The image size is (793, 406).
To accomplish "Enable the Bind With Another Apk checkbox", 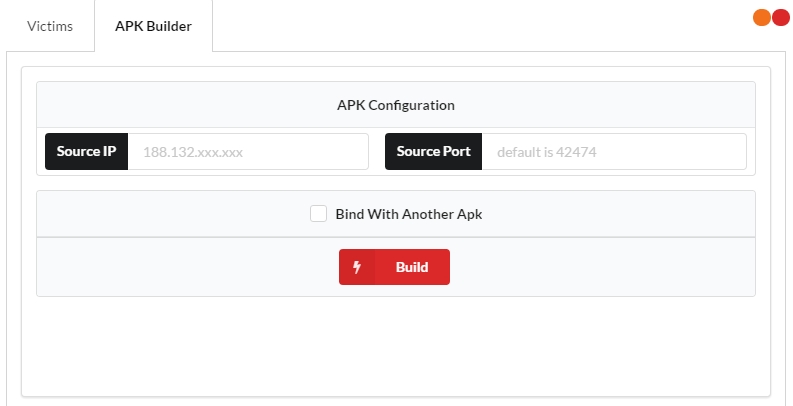I will point(318,213).
